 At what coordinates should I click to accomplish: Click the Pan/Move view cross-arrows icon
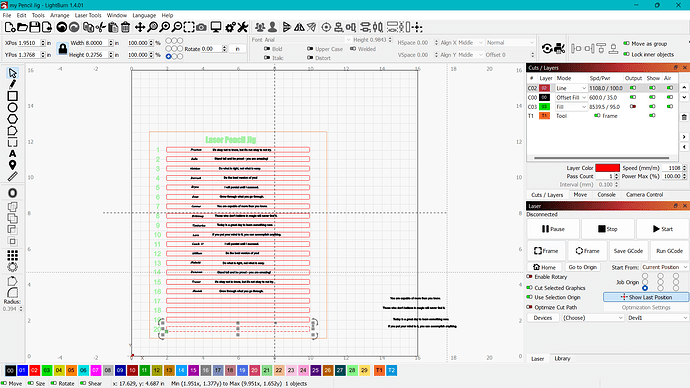click(139, 27)
